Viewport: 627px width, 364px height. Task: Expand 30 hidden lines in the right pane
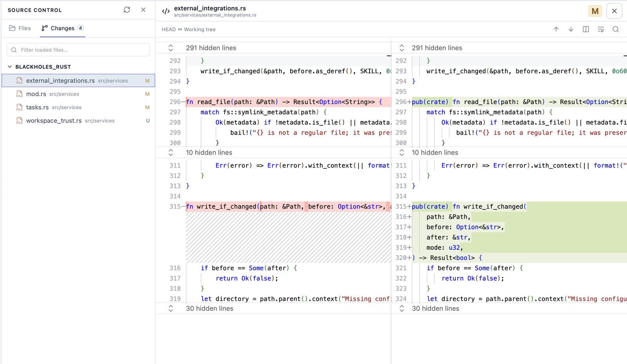coord(402,308)
